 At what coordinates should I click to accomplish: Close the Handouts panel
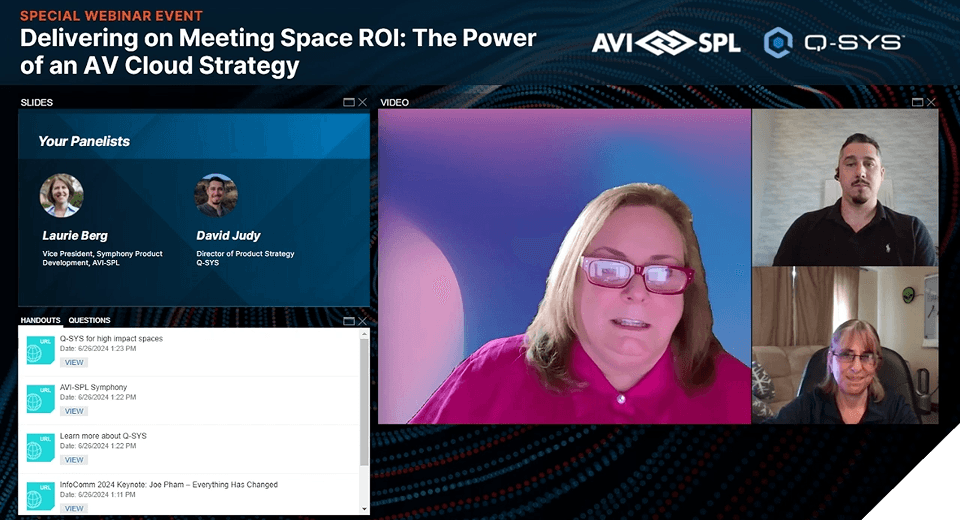click(x=362, y=321)
